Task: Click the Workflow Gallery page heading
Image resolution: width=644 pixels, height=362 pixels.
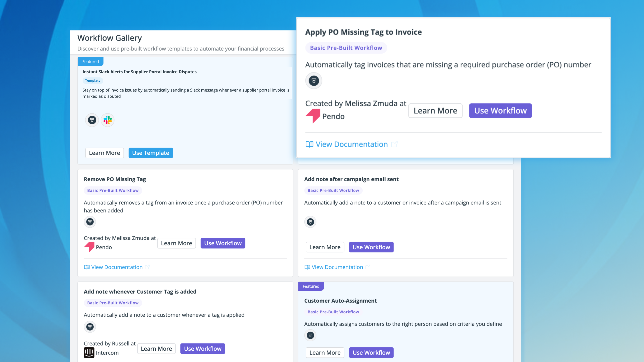Action: click(109, 38)
